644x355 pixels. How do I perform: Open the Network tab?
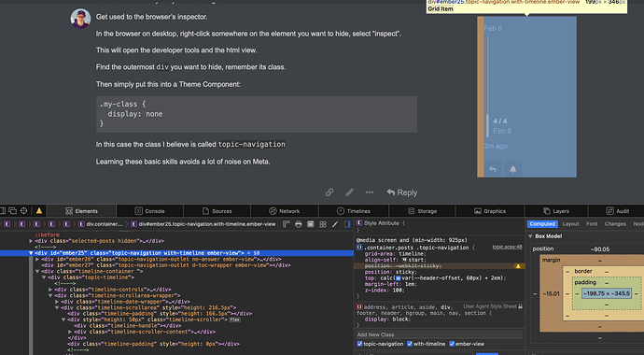285,211
